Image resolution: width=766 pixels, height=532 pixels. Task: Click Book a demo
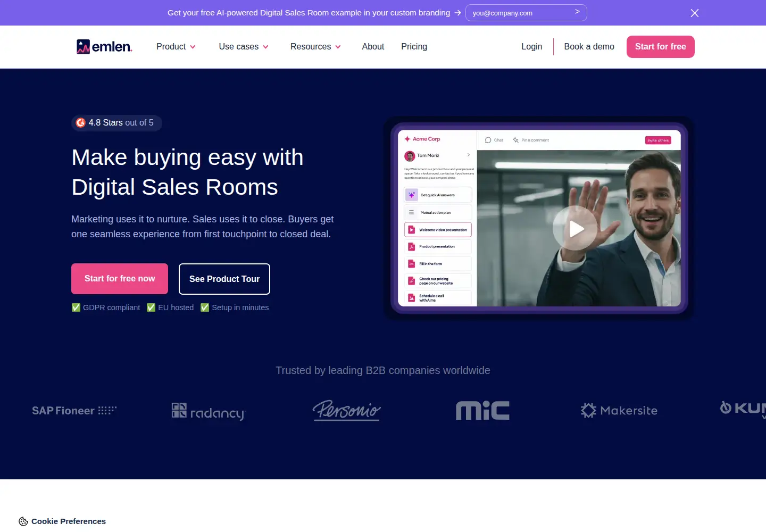(x=589, y=47)
